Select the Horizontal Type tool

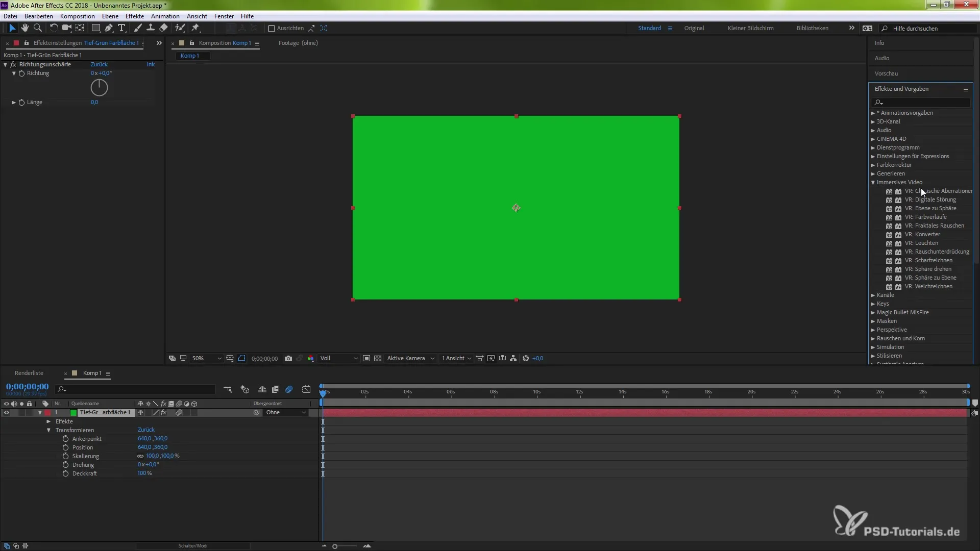pos(121,28)
